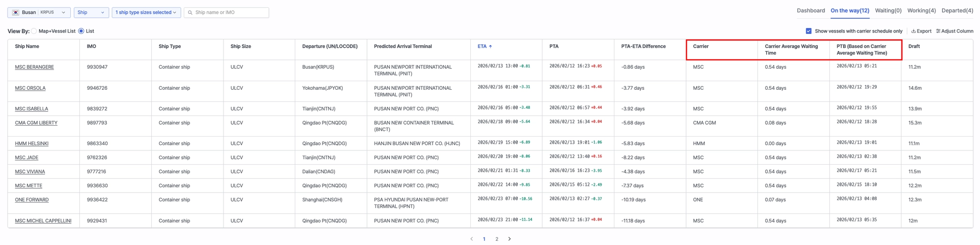The image size is (980, 245).
Task: Go to page 2 of results
Action: (x=497, y=239)
